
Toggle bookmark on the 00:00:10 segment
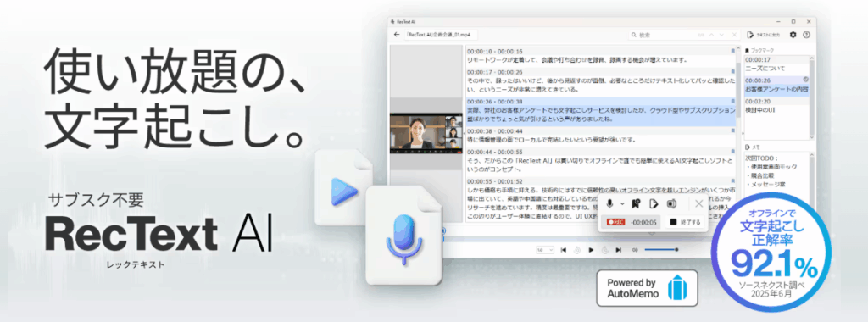[733, 51]
